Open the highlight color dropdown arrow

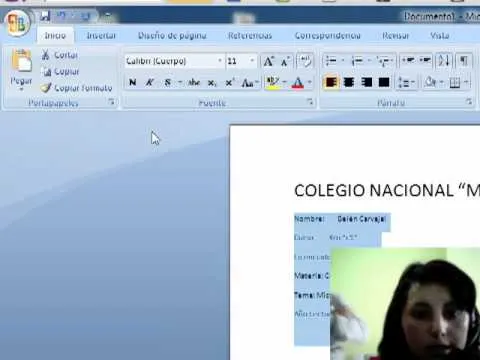coord(285,82)
